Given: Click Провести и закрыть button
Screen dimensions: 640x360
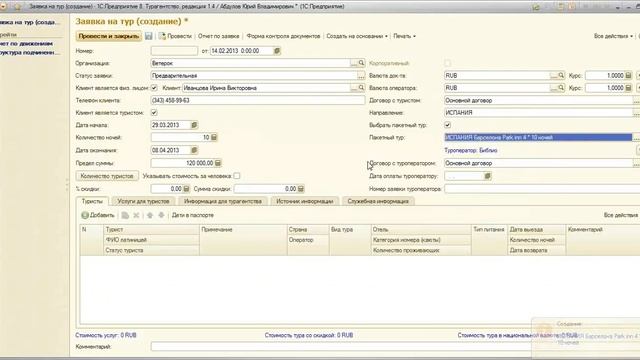Looking at the screenshot, I should [x=109, y=36].
